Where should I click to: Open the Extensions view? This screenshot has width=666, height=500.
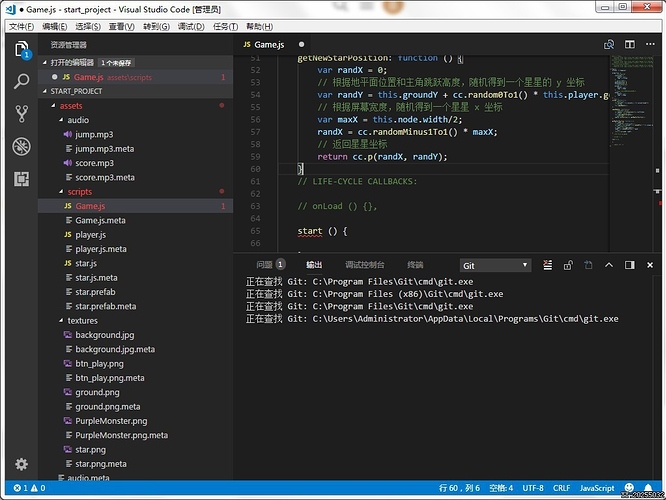[x=21, y=179]
